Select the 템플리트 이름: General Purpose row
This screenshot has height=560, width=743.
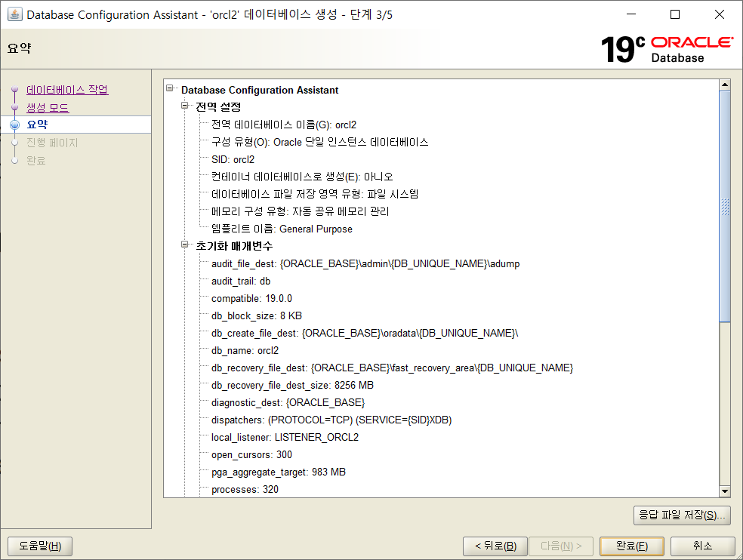click(x=282, y=229)
